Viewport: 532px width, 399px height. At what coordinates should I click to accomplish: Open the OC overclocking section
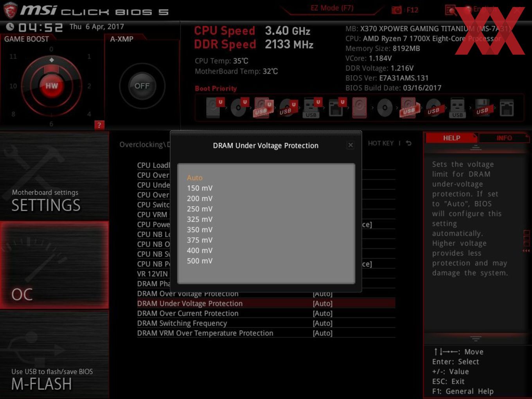pyautogui.click(x=54, y=265)
